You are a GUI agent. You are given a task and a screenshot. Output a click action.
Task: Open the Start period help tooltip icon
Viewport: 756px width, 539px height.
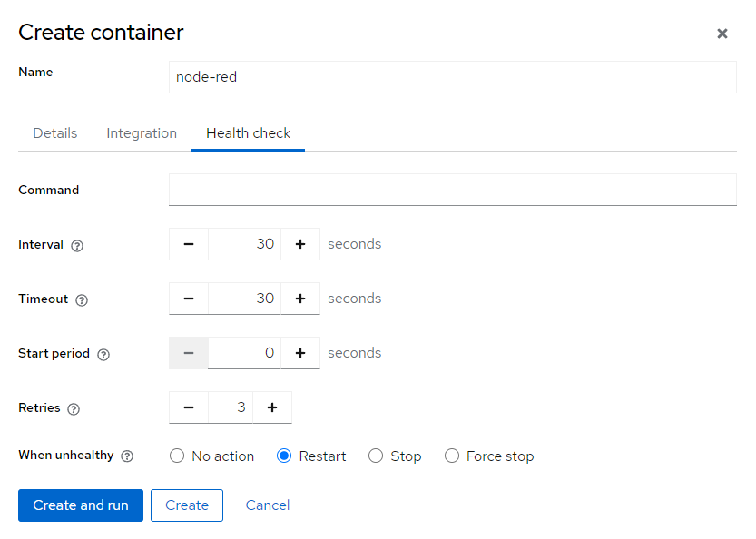103,355
